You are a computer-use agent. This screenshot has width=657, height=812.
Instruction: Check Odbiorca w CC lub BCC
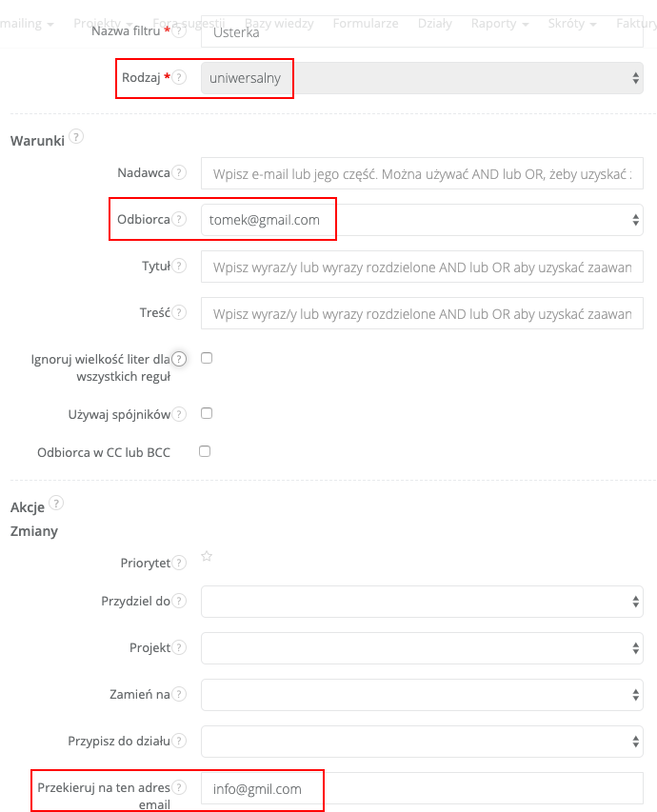click(205, 451)
